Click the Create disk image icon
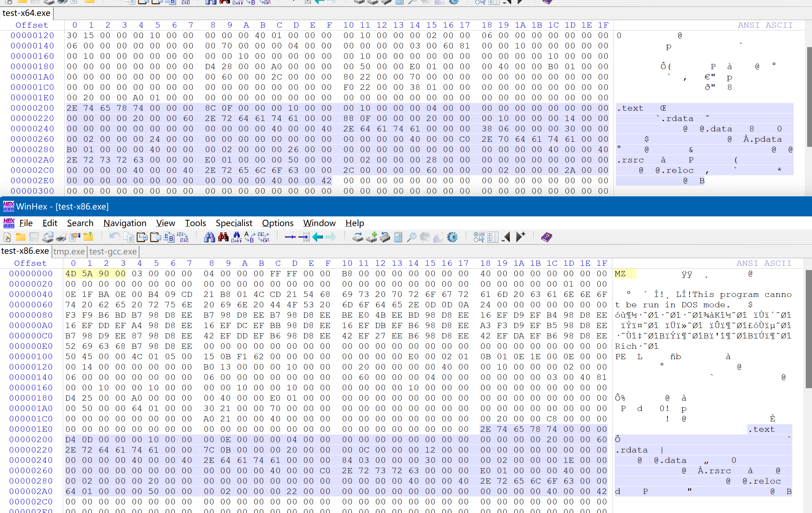 coord(48,237)
